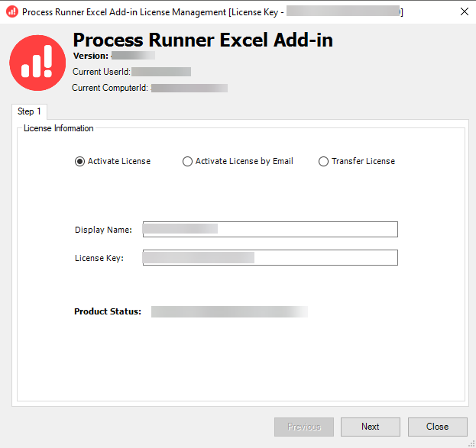The image size is (476, 448).
Task: Click the Version label
Action: click(91, 56)
